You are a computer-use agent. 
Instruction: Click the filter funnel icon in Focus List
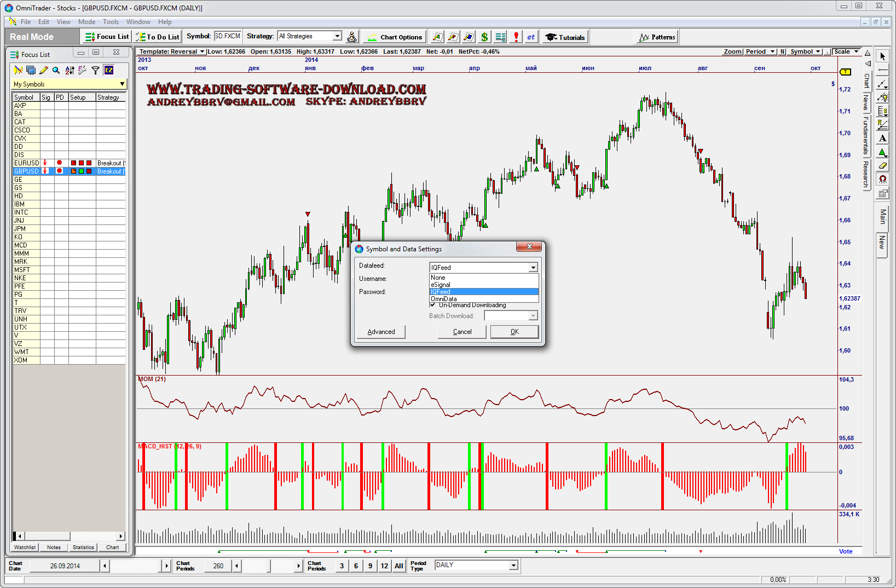click(x=95, y=70)
